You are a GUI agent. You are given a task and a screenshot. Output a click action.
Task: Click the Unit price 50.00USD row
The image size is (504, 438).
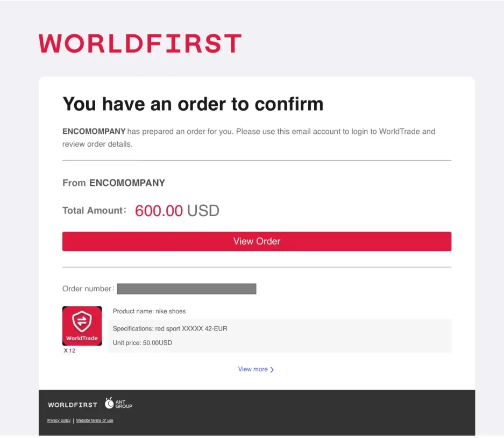pos(143,343)
